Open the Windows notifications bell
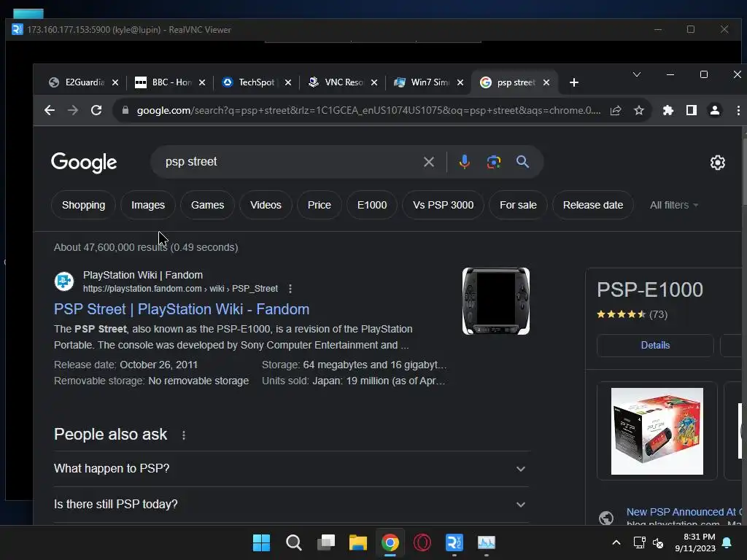The image size is (747, 560). click(727, 542)
